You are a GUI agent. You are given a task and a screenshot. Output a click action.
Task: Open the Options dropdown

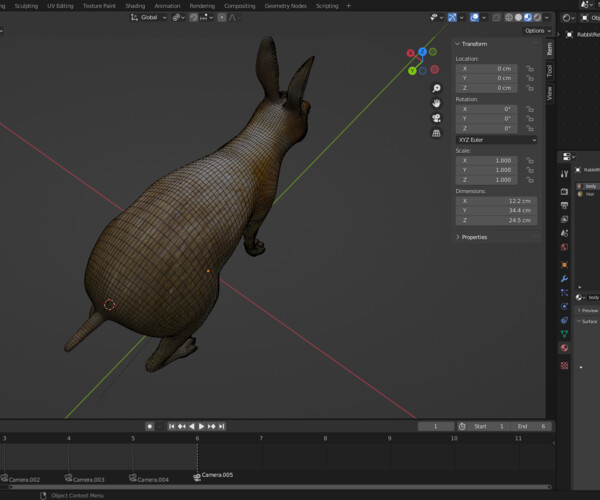[x=538, y=31]
